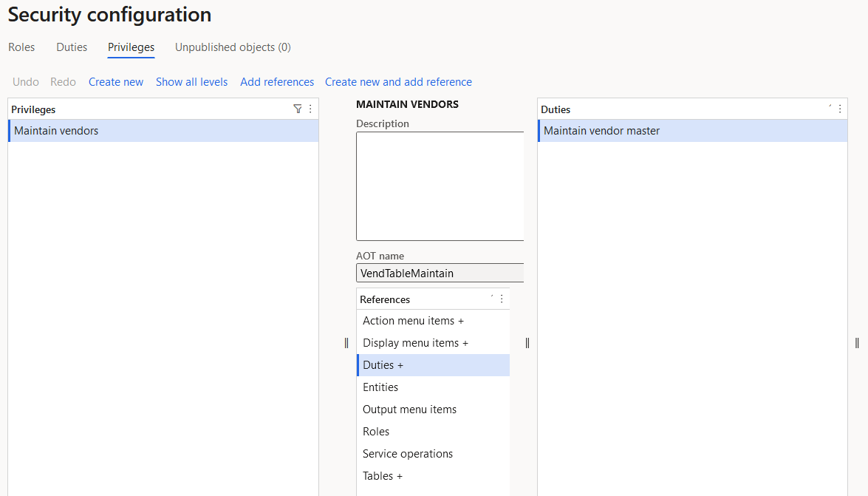This screenshot has height=496, width=868.
Task: Click Show all levels
Action: point(191,82)
